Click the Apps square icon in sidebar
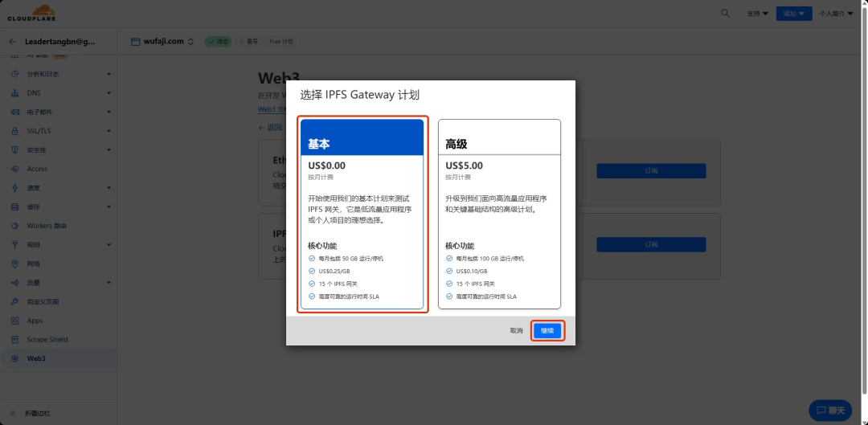 tap(15, 321)
